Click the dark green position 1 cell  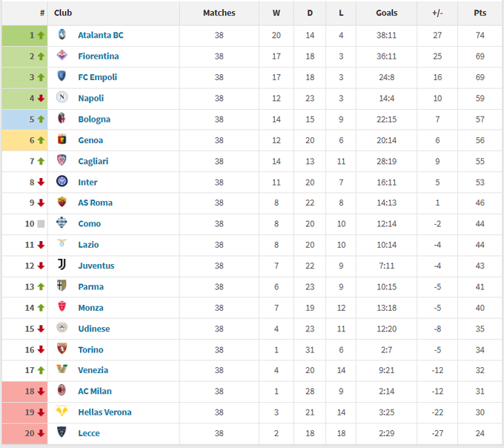pos(24,35)
